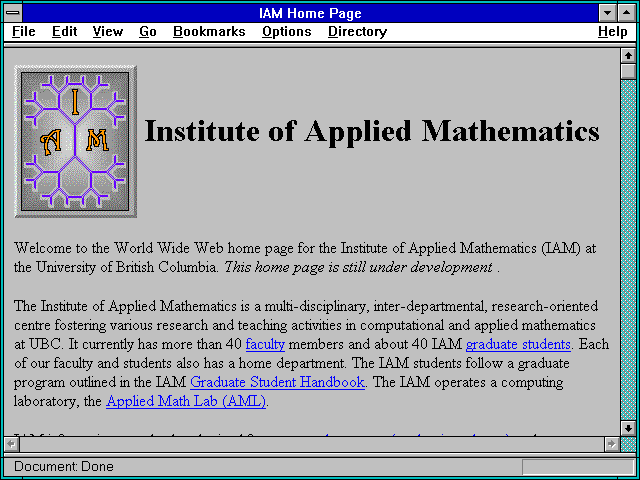
Task: Click the horizontal scrollbar right arrow
Action: click(611, 444)
